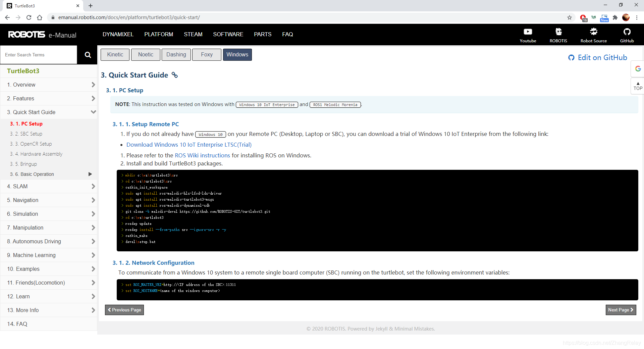Open the DYNAMIXEL menu
This screenshot has height=349, width=644.
coord(118,34)
